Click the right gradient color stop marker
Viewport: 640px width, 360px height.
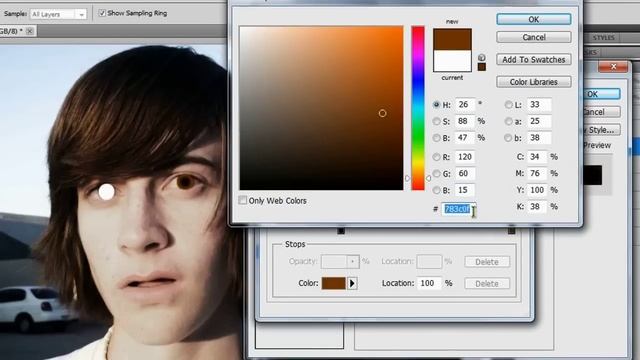click(511, 231)
